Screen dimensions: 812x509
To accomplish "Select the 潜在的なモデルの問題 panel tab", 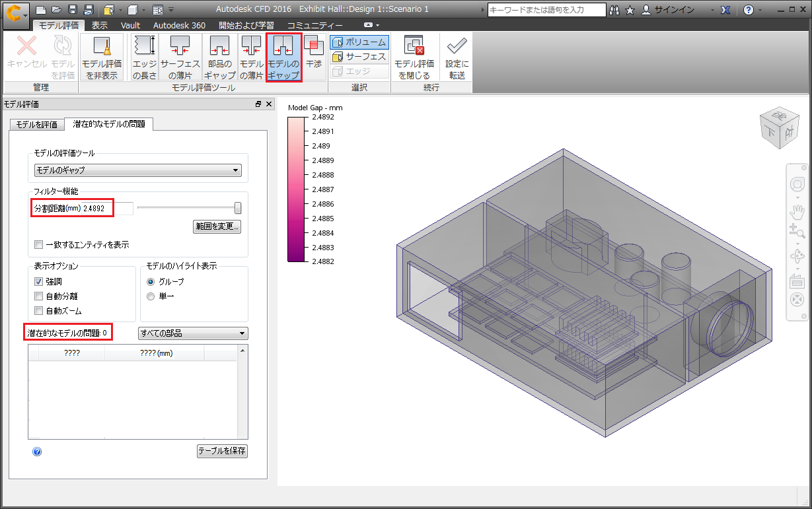I will (x=108, y=123).
